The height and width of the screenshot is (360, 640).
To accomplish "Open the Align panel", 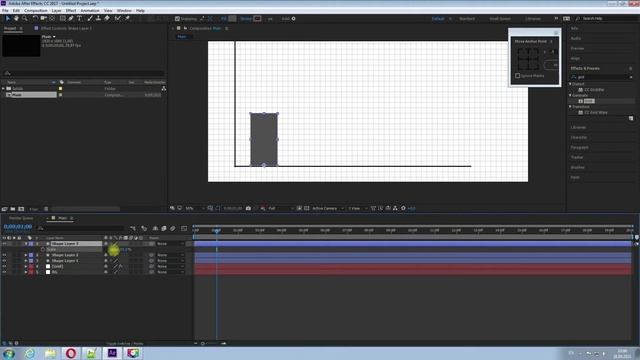I will [575, 58].
